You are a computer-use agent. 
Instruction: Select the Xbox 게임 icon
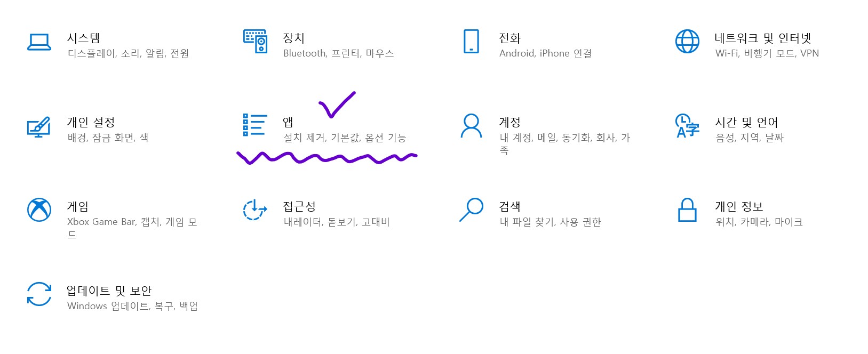click(38, 210)
